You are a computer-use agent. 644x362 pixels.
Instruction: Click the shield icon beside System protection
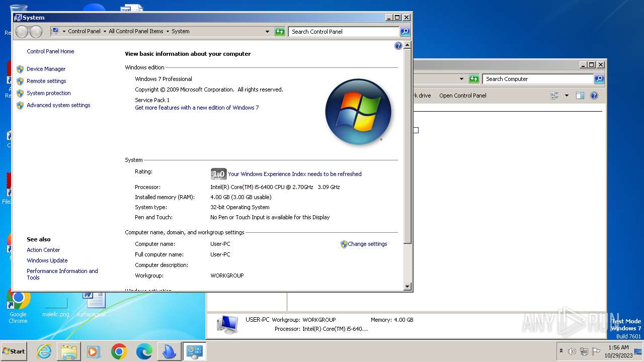(20, 93)
